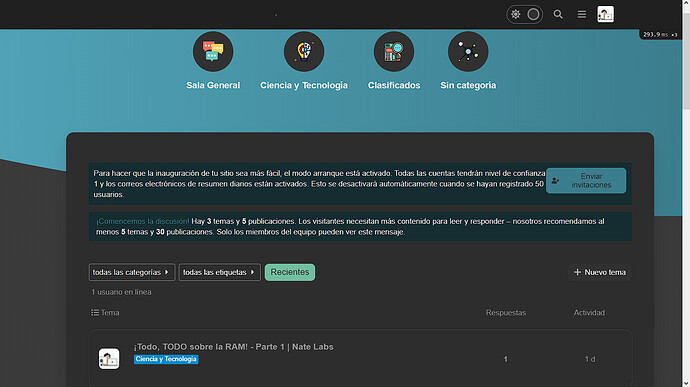Click the 293.9 ms profiler badge

click(x=660, y=34)
